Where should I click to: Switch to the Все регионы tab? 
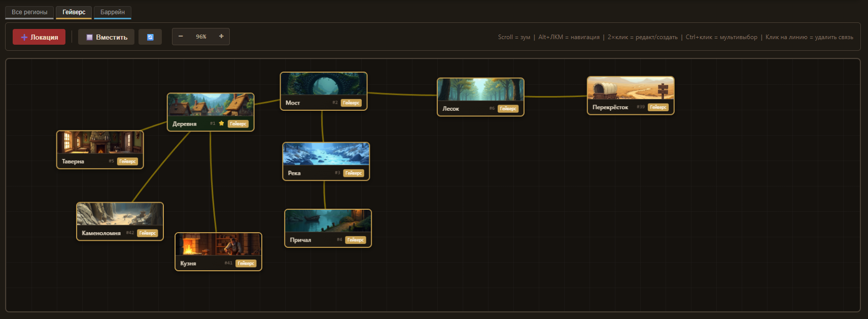tap(29, 12)
